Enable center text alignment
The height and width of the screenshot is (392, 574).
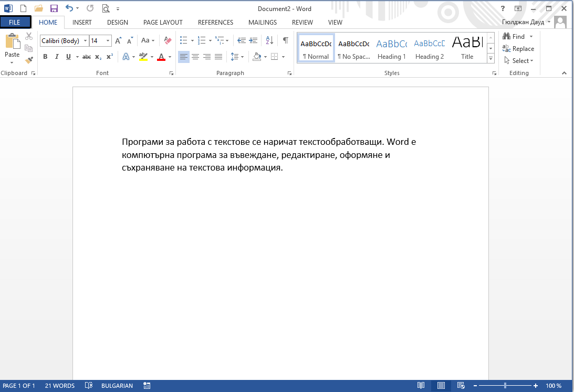195,57
